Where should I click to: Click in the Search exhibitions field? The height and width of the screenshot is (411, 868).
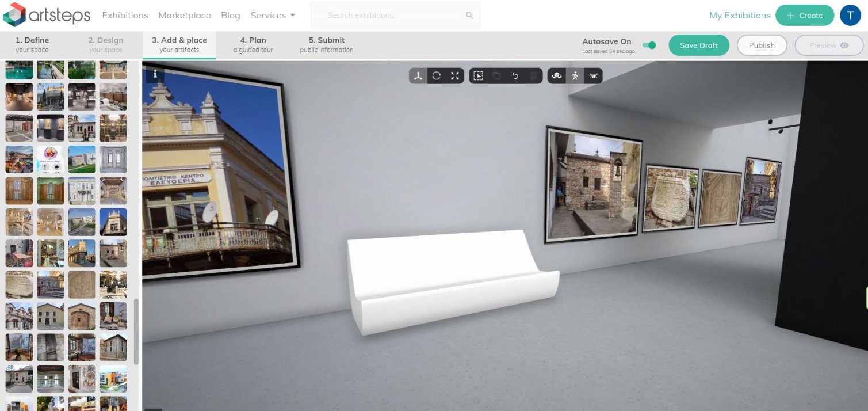pyautogui.click(x=395, y=16)
